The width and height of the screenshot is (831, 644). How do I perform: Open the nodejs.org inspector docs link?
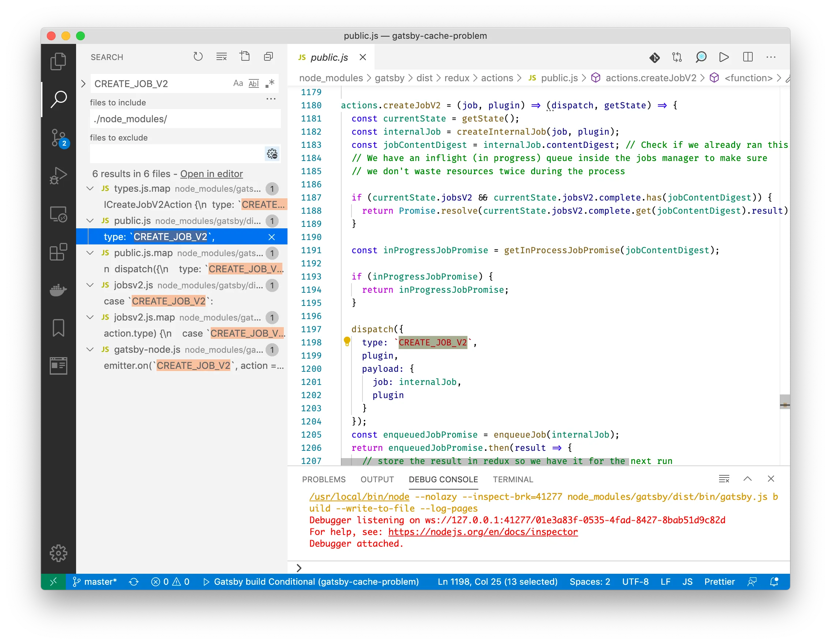point(483,532)
